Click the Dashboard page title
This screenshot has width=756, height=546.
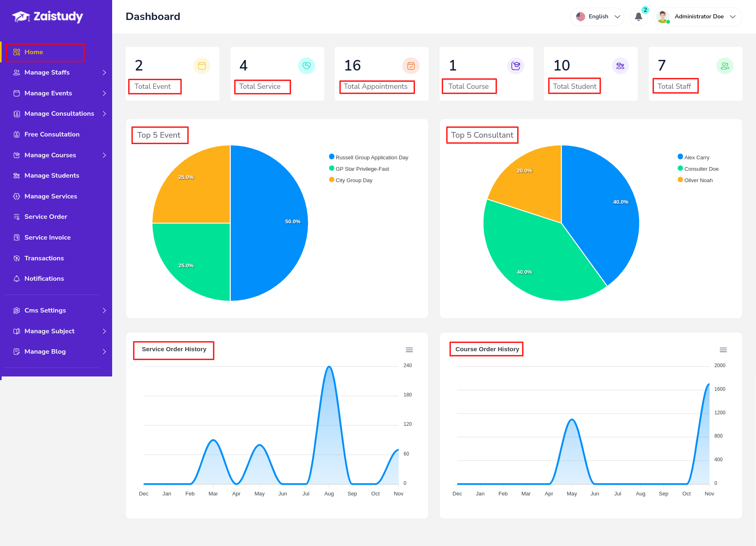pos(153,17)
